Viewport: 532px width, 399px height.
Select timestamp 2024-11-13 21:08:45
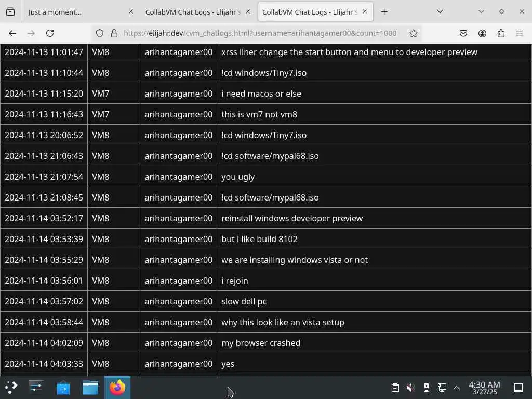click(44, 197)
